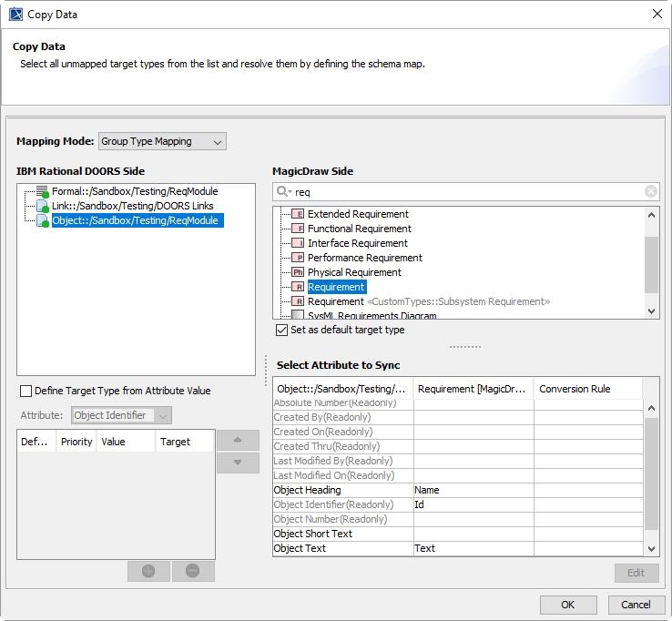
Task: Click the Formal ReqModule tree icon
Action: (x=42, y=191)
